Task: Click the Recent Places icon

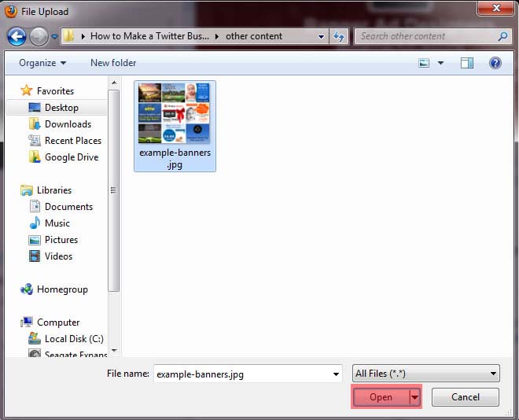Action: click(x=35, y=140)
